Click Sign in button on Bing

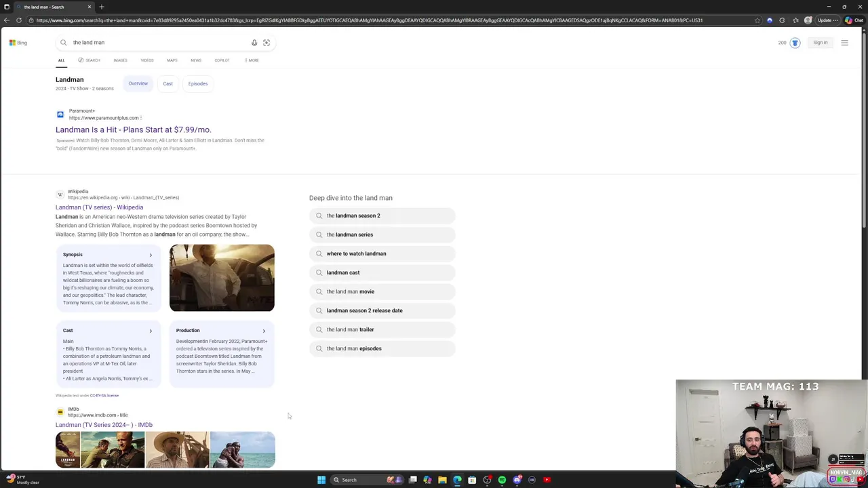click(821, 43)
